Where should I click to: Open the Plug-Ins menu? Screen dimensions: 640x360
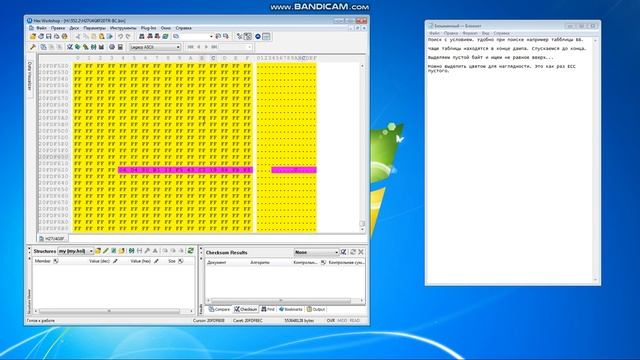149,28
